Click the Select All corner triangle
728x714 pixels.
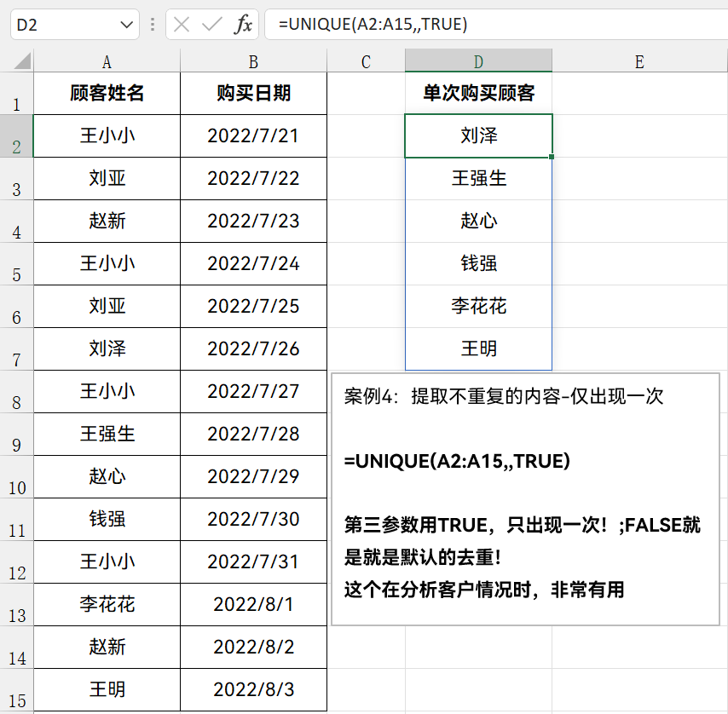(22, 60)
